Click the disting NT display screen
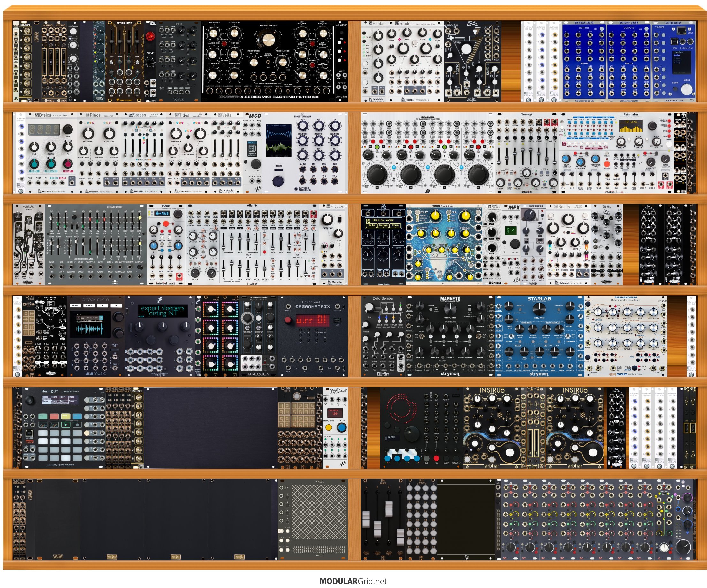 coord(163,311)
